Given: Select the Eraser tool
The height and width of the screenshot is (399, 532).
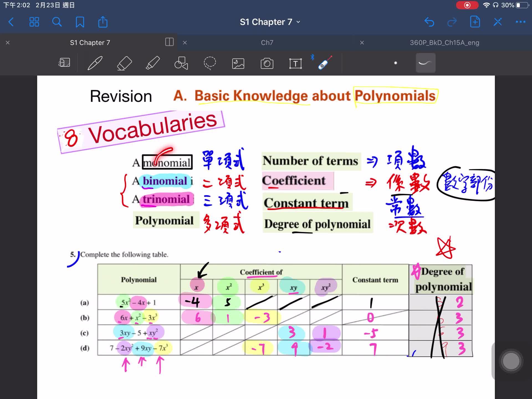Looking at the screenshot, I should pos(124,63).
